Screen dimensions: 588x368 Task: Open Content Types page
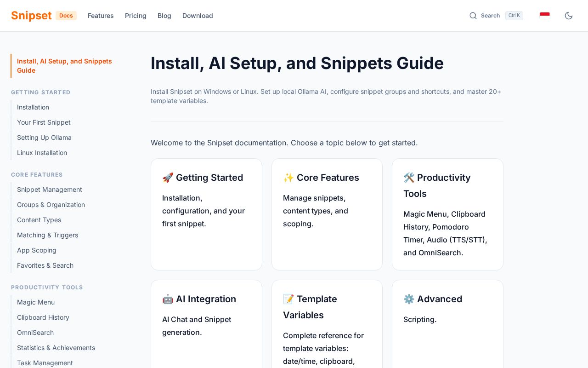[39, 220]
